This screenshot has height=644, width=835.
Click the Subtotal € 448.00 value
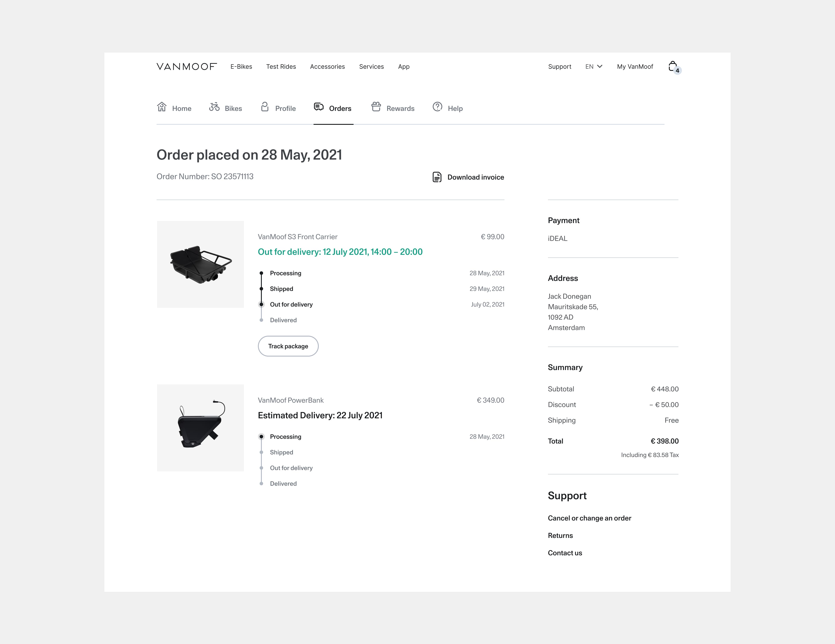coord(665,389)
